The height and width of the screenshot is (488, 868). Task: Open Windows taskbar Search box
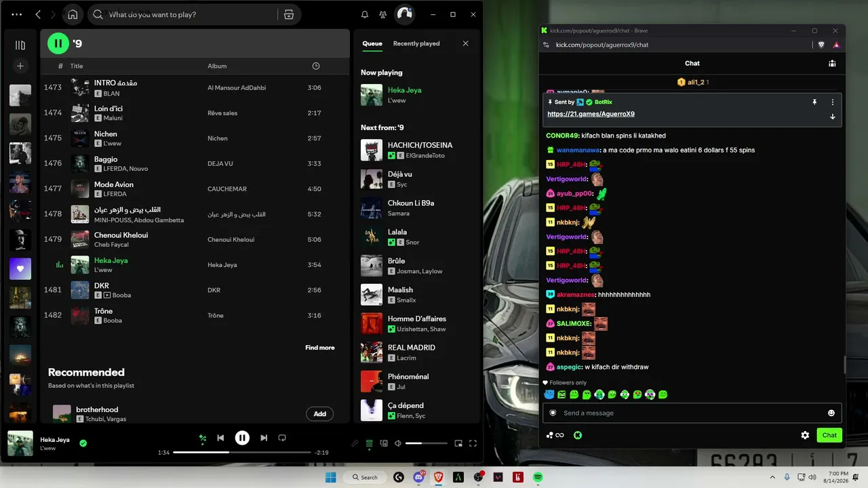click(x=365, y=477)
